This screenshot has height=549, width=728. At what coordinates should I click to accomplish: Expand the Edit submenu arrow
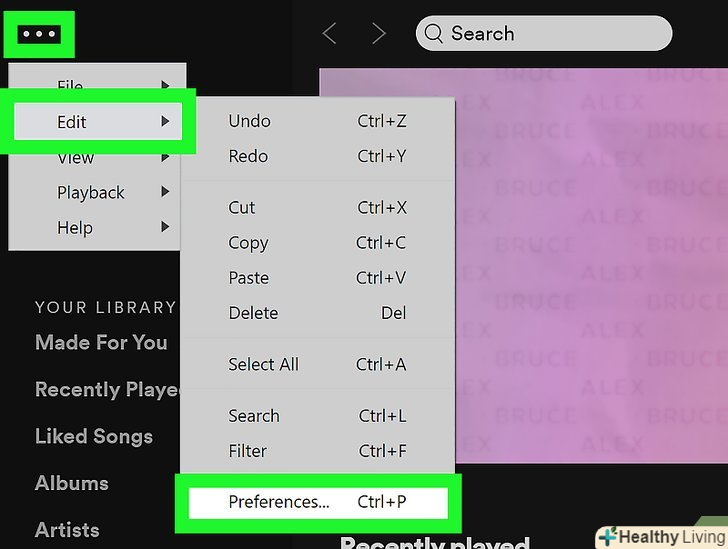coord(165,122)
